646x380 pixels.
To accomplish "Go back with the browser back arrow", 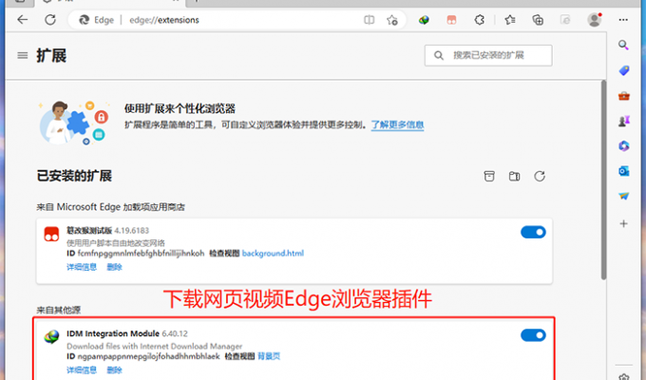I will [23, 20].
